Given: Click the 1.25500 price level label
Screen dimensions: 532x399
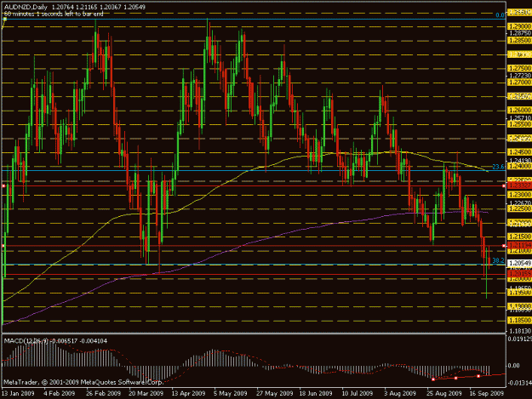Looking at the screenshot, I should coord(519,124).
